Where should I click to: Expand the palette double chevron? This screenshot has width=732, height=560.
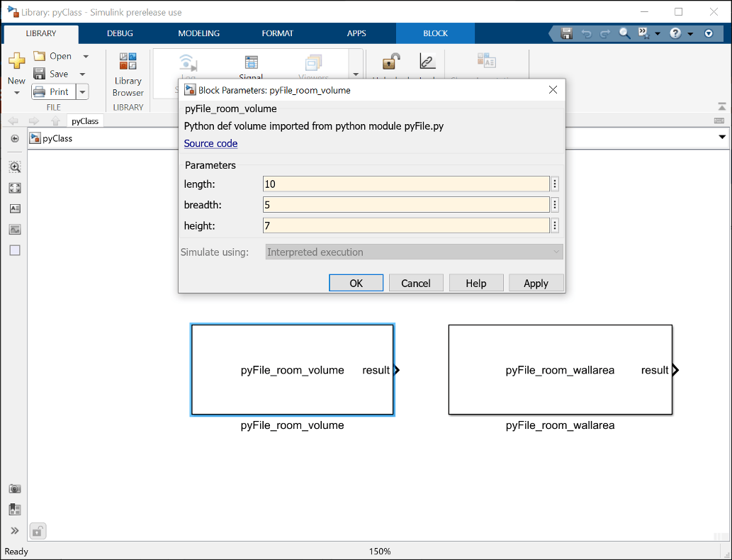(15, 530)
